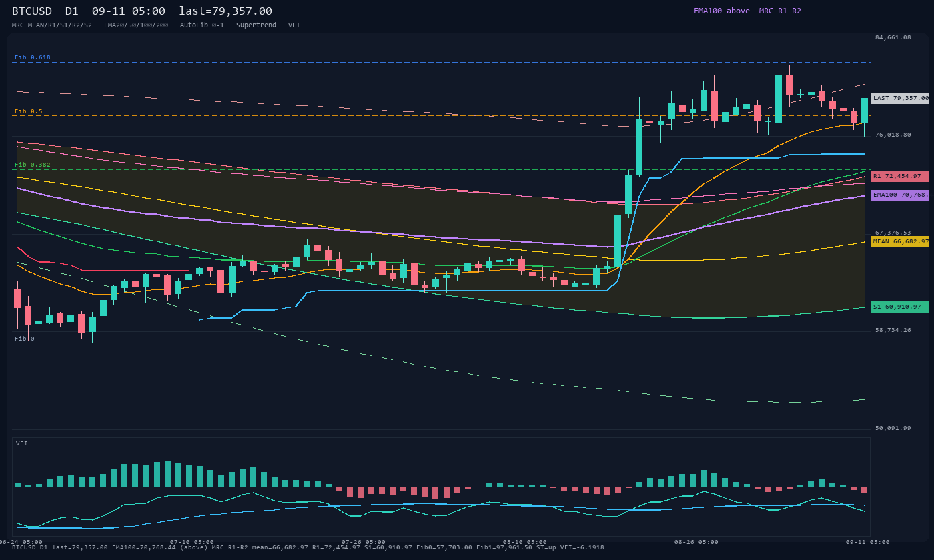Select the EMA20/50/100/200 indicator label
The image size is (934, 560).
pos(136,25)
